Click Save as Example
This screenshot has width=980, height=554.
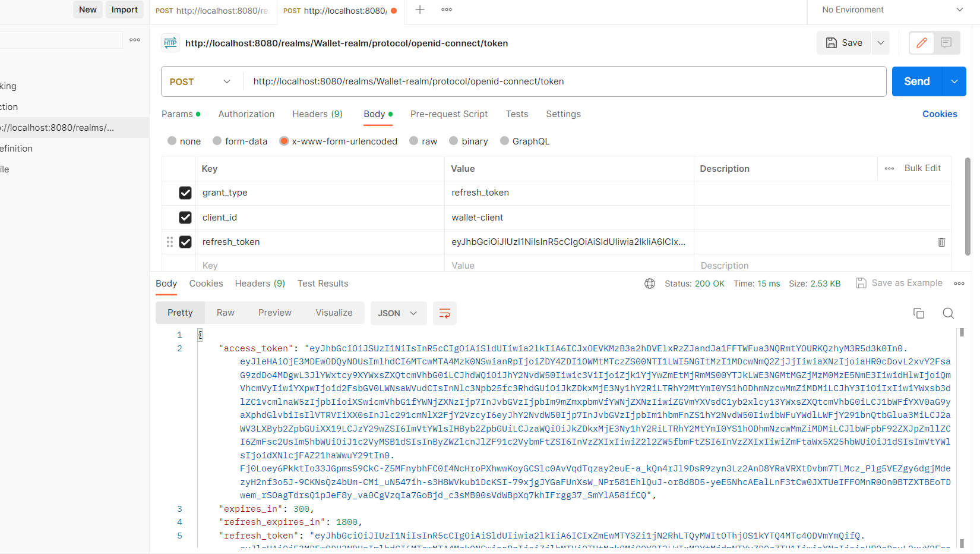pos(899,283)
